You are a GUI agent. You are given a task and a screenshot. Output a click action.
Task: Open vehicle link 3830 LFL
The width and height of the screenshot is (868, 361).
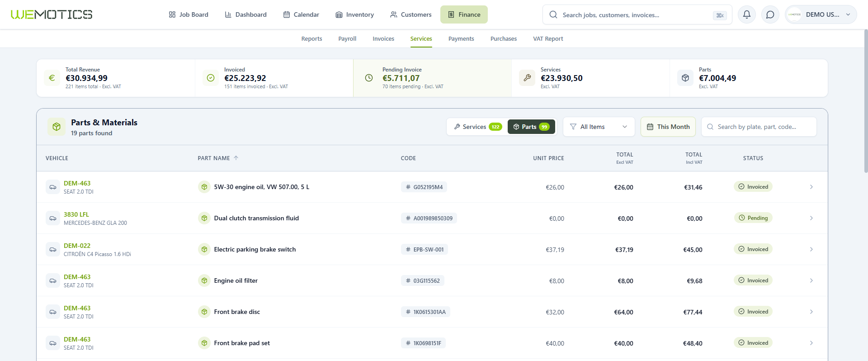click(x=76, y=214)
